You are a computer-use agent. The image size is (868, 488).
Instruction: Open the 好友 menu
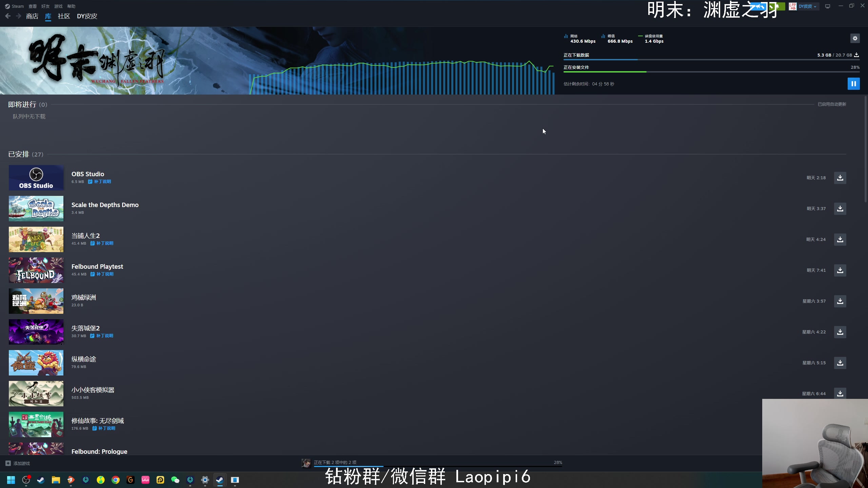45,6
